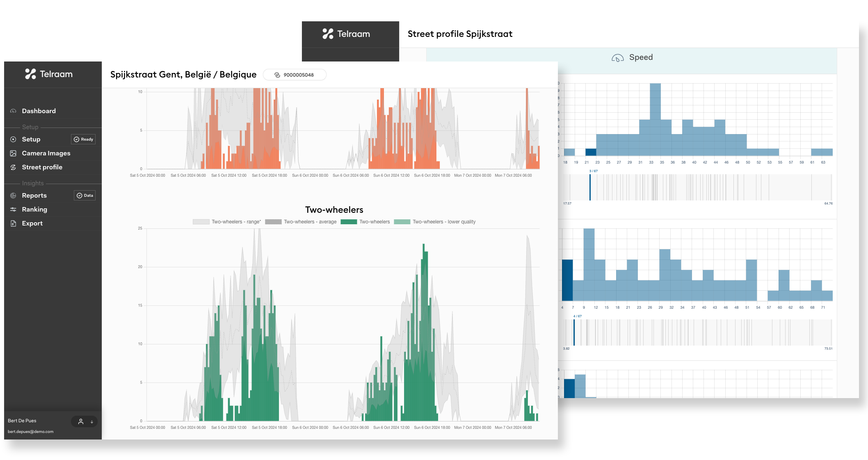Click the green Two-wheelers legend swatch
The height and width of the screenshot is (460, 868).
(x=349, y=222)
